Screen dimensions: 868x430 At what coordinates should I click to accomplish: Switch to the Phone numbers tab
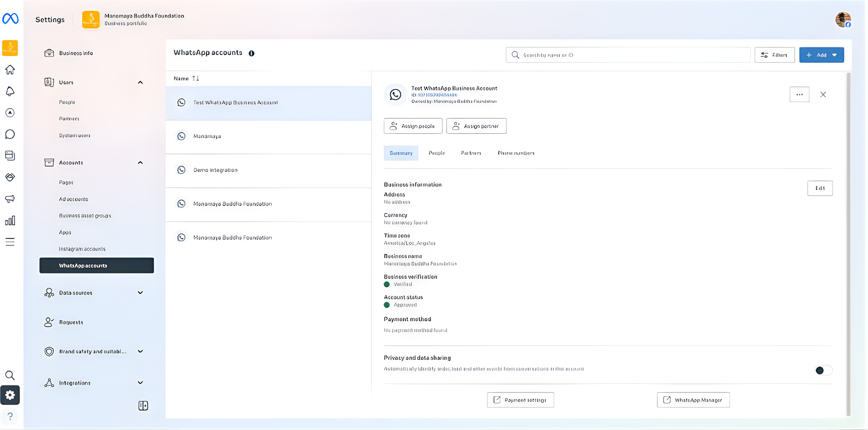pyautogui.click(x=516, y=153)
